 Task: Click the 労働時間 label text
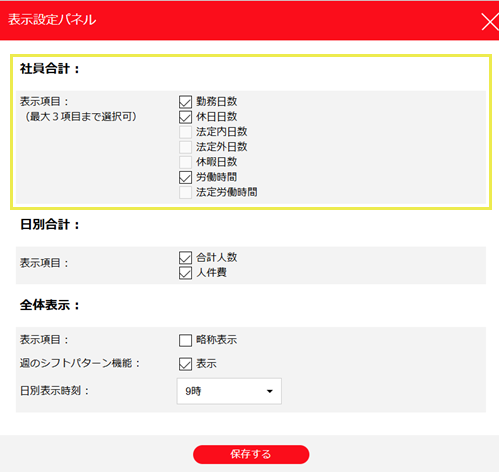click(217, 177)
